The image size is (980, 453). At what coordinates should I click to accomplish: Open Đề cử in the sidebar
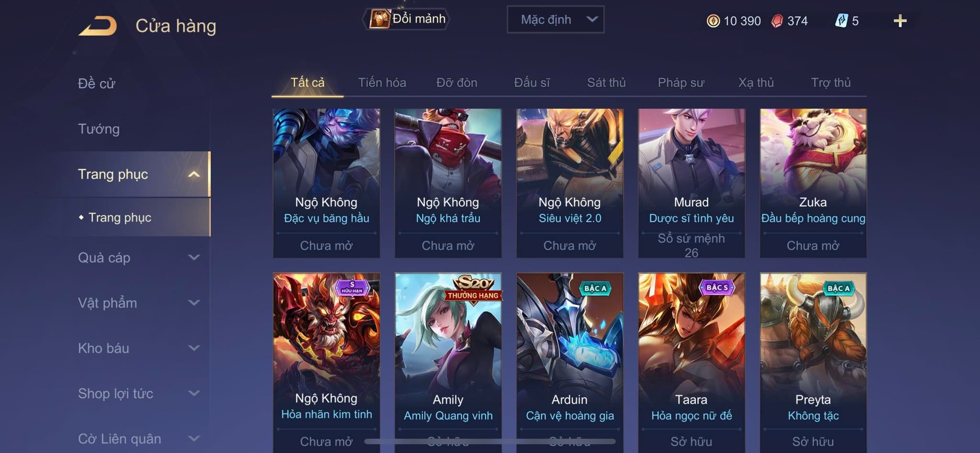(x=96, y=83)
